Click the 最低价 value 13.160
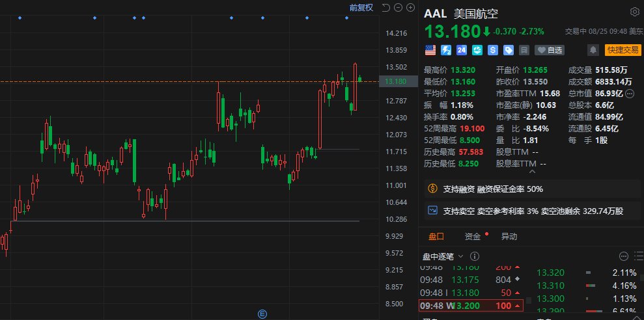Viewport: 644px width, 320px height. pyautogui.click(x=464, y=82)
